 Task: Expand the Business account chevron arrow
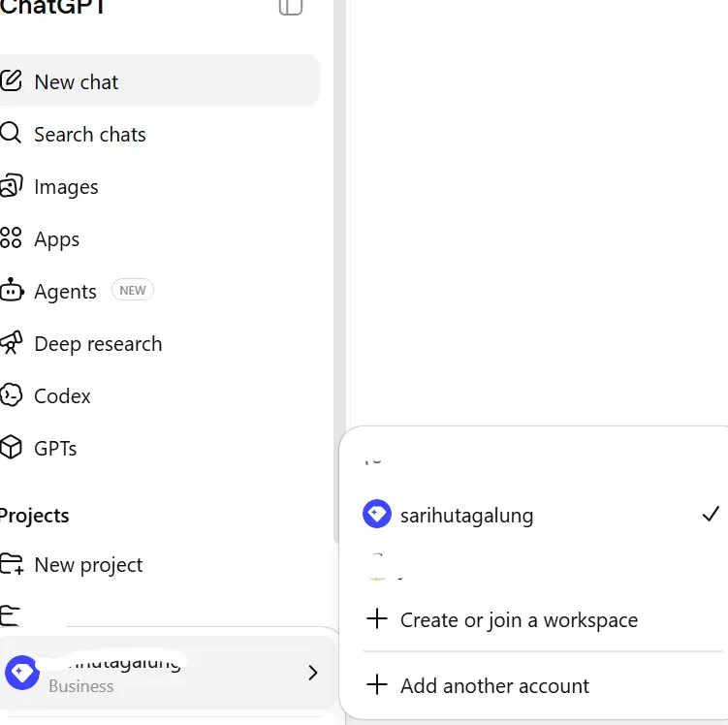click(313, 673)
